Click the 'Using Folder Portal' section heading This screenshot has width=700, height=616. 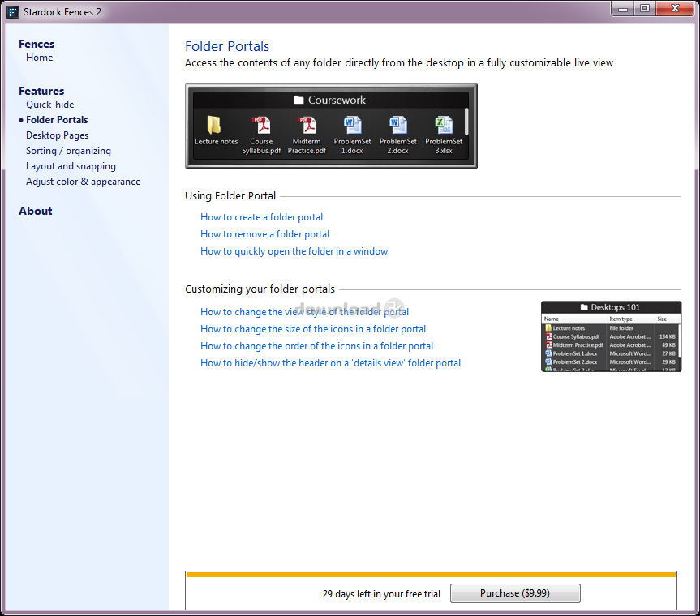(230, 196)
